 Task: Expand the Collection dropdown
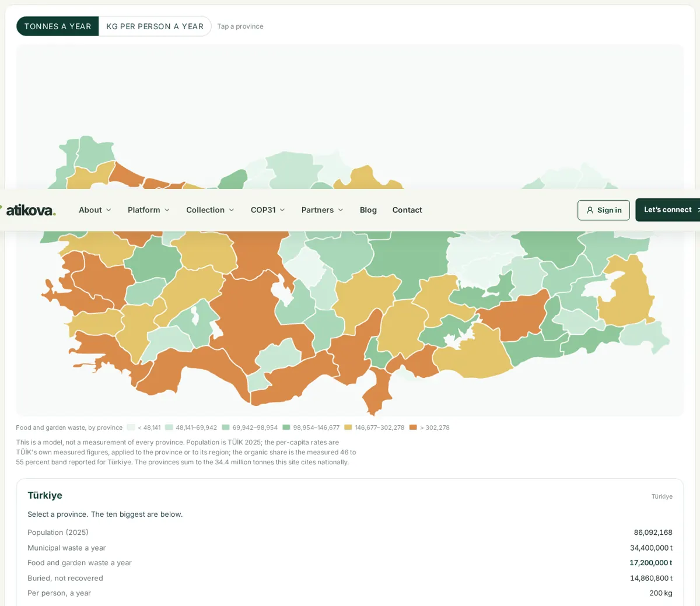210,210
